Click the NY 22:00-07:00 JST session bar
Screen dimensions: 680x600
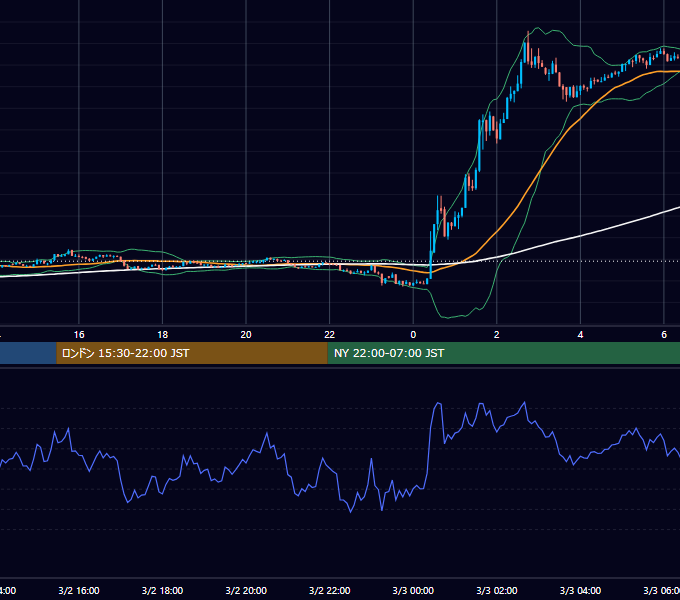click(503, 353)
